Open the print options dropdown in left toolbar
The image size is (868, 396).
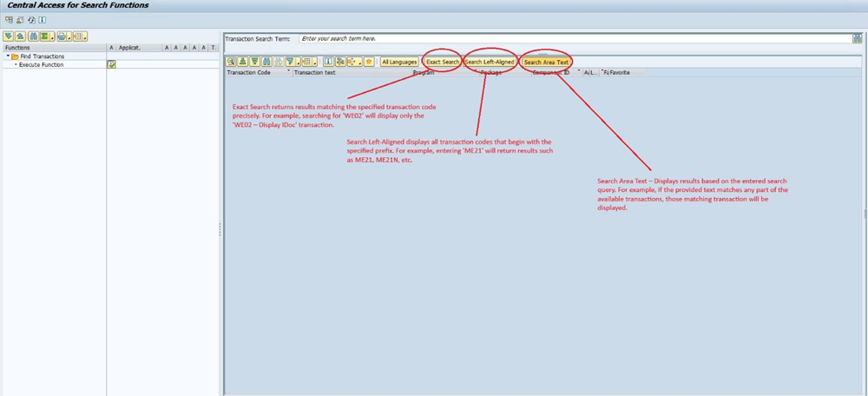click(69, 36)
